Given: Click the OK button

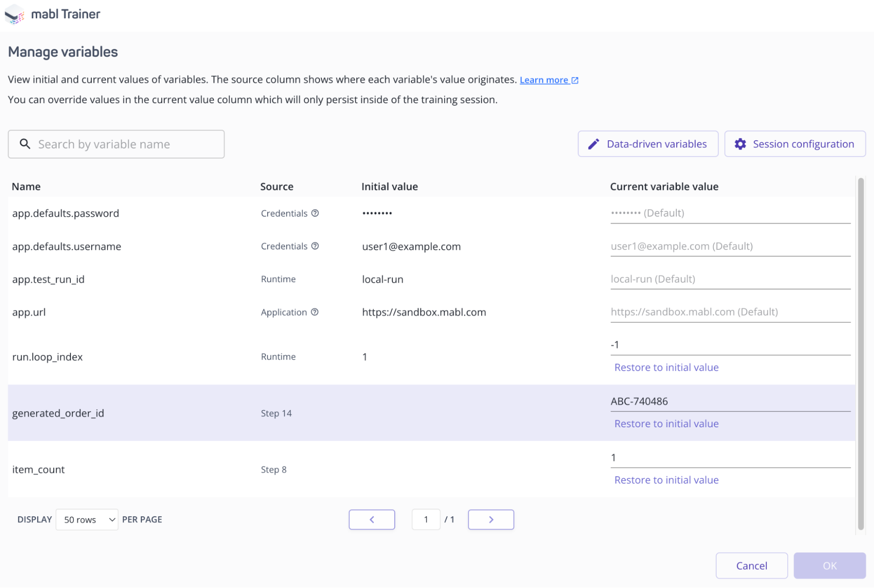Looking at the screenshot, I should coord(829,565).
